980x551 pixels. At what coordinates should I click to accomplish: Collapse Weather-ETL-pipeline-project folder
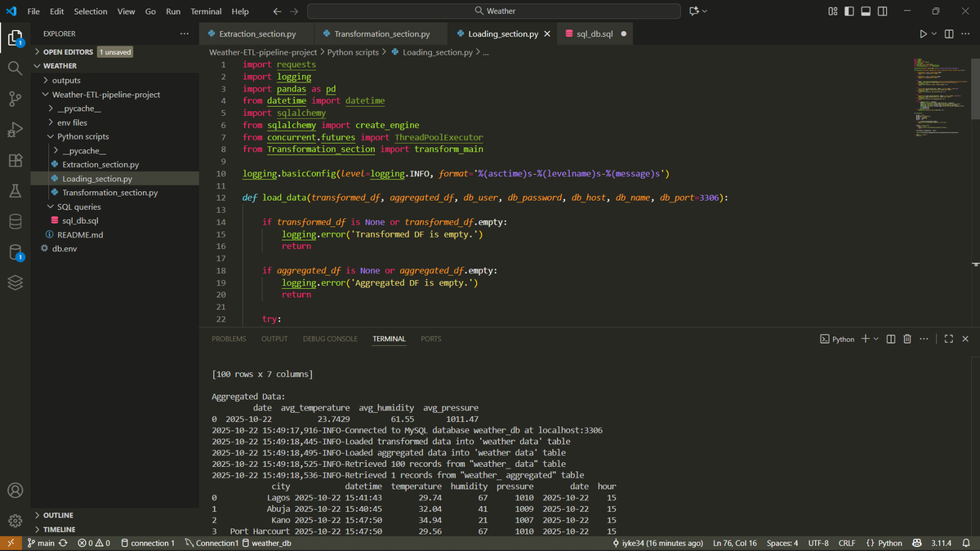(x=114, y=94)
